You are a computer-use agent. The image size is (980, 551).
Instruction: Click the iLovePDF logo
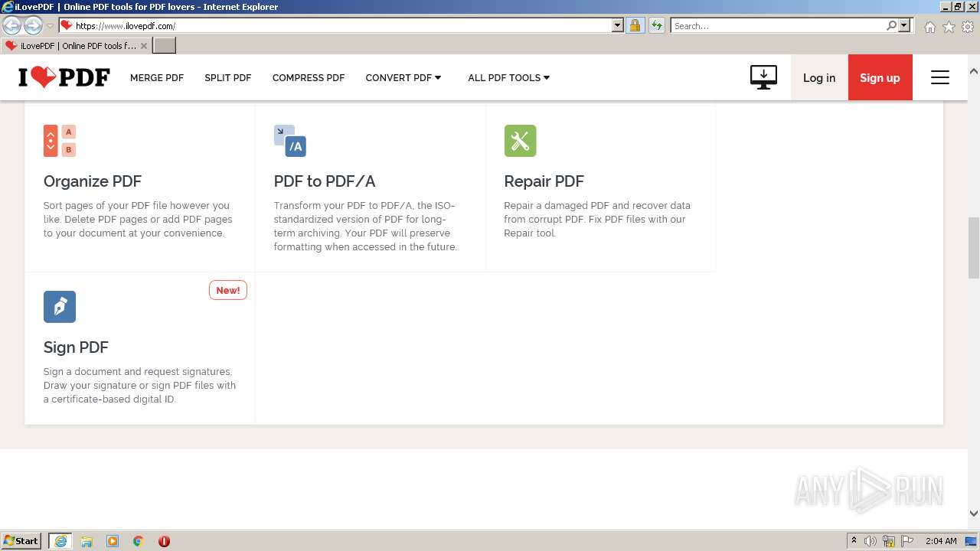(x=64, y=77)
